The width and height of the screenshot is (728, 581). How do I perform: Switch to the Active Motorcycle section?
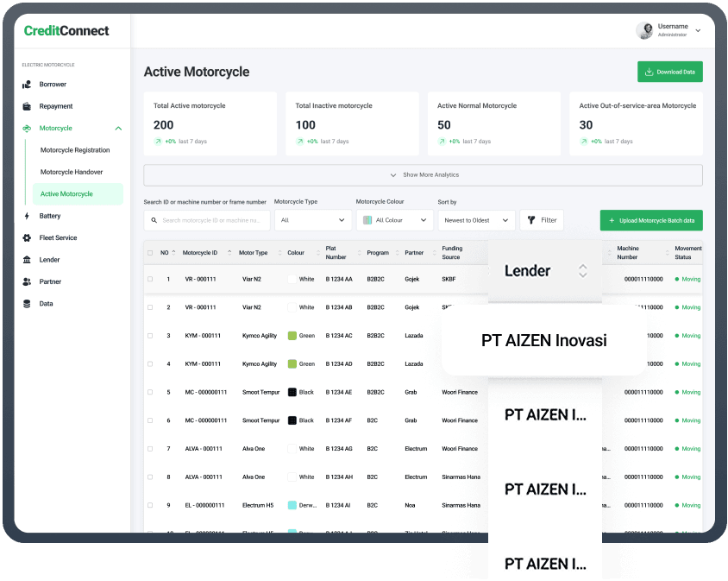pyautogui.click(x=78, y=193)
